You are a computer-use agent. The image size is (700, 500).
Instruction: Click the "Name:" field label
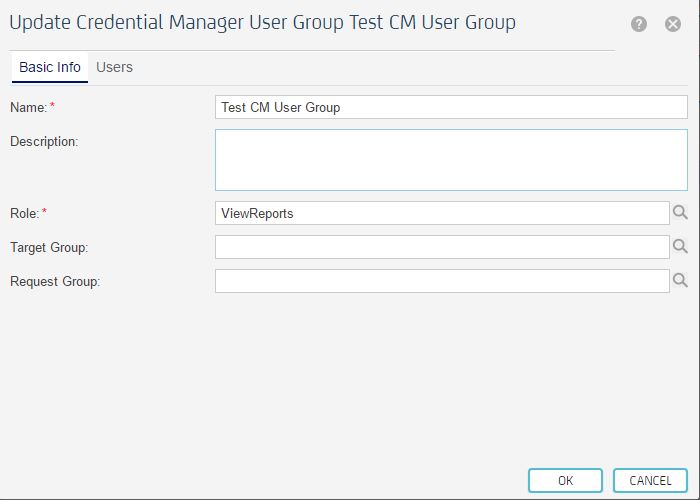point(28,107)
